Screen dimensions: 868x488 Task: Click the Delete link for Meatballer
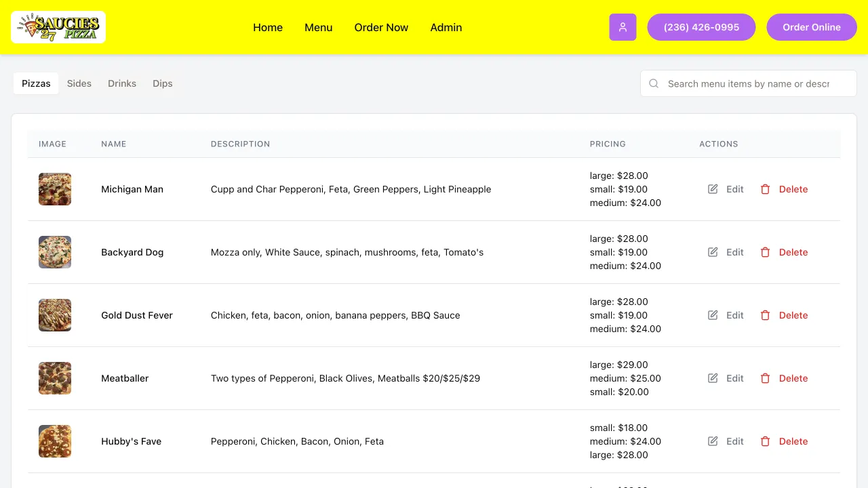click(793, 378)
